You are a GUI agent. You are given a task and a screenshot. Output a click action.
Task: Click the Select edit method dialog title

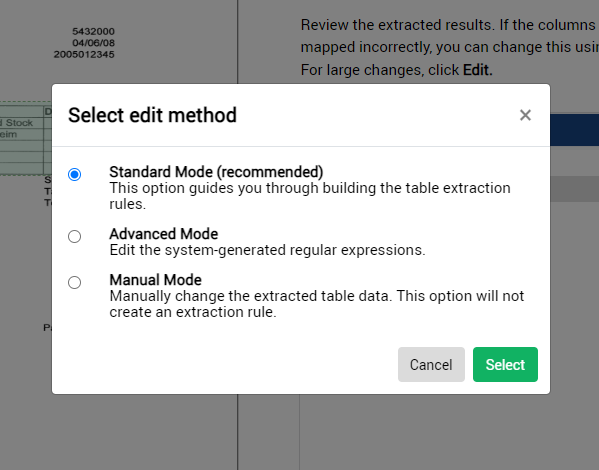coord(152,115)
